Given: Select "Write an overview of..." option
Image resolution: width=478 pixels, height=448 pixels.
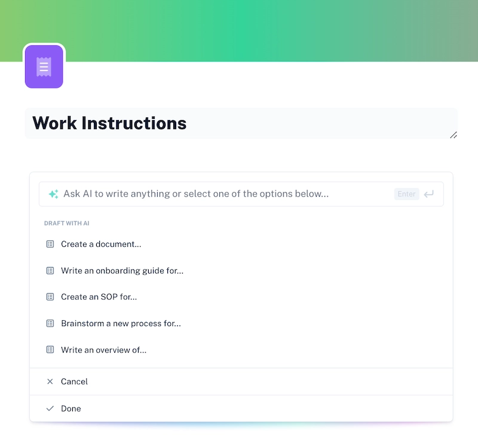Looking at the screenshot, I should 104,349.
